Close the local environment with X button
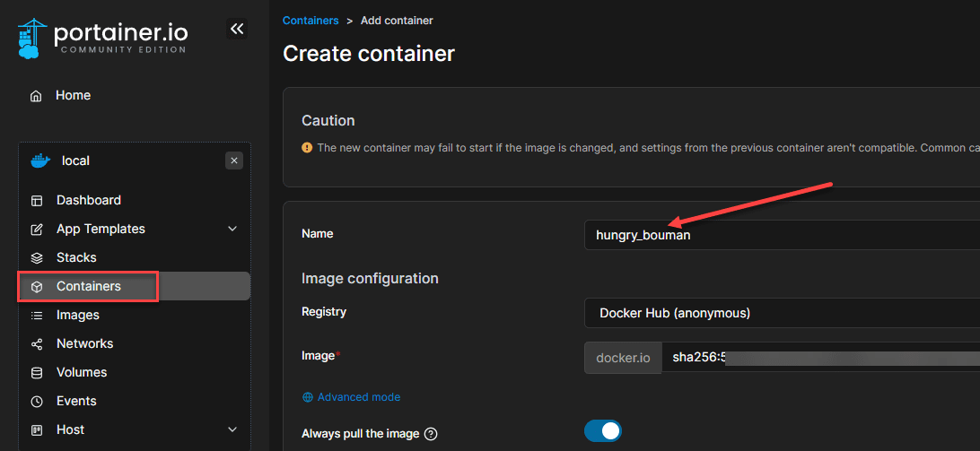This screenshot has height=451, width=980. 234,160
